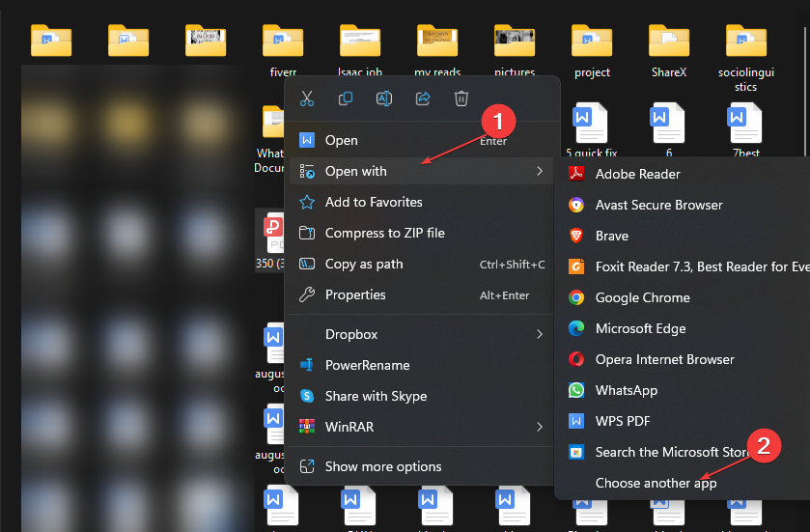
Task: Click the Copy icon in context menu
Action: (346, 98)
